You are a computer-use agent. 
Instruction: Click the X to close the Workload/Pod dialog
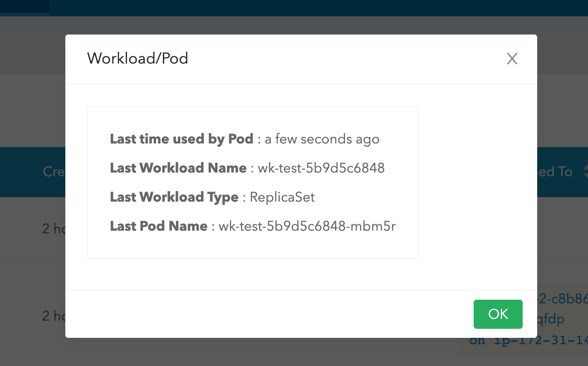[512, 59]
